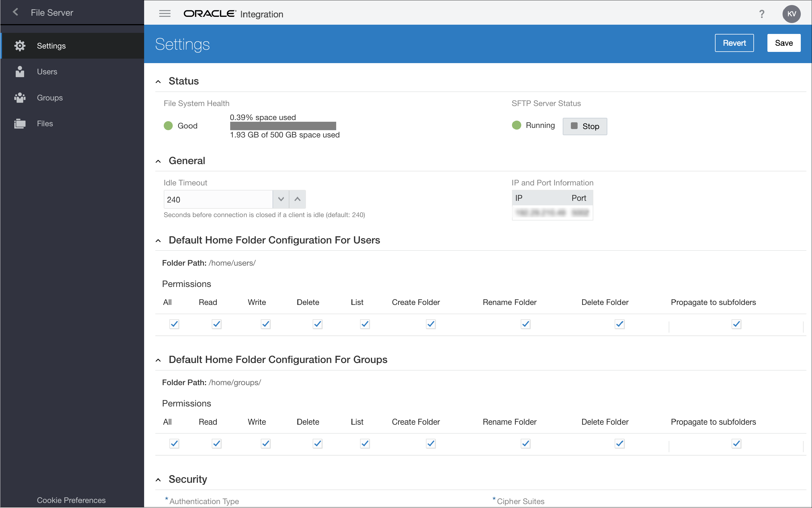Screen dimensions: 812x508
Task: Revert unsaved settings changes
Action: coord(734,43)
